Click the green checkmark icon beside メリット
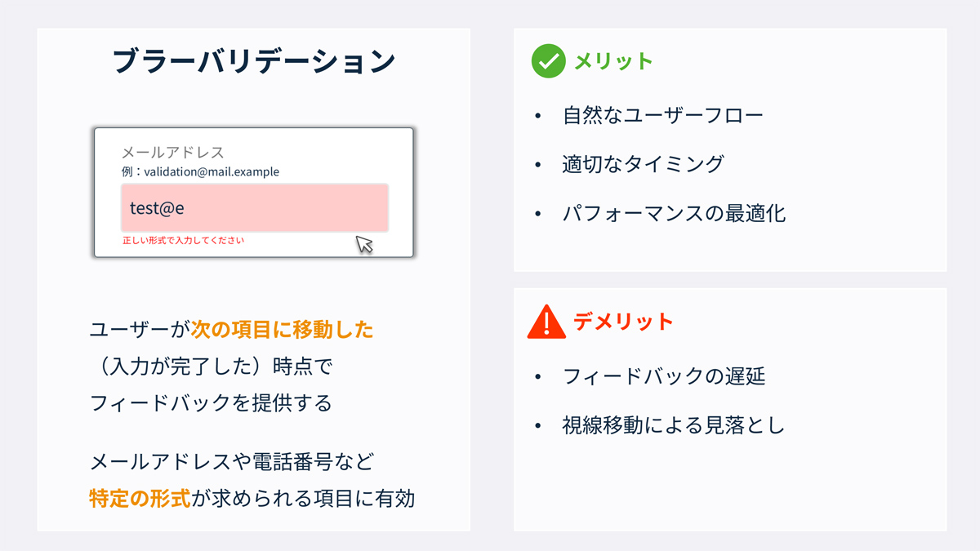980x551 pixels. [x=549, y=61]
